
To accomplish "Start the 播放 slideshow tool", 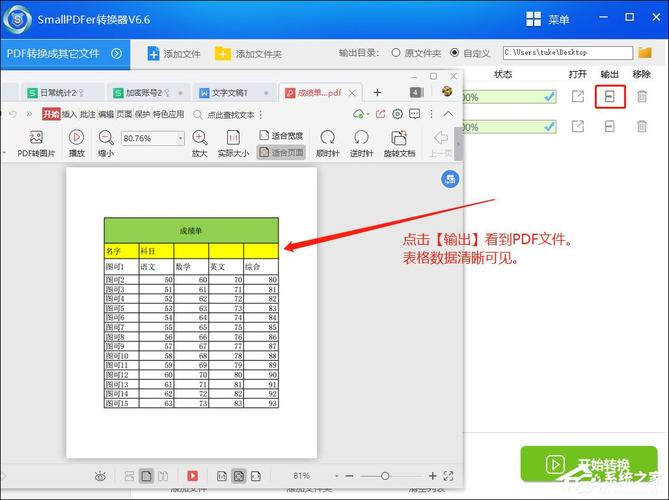I will 76,144.
